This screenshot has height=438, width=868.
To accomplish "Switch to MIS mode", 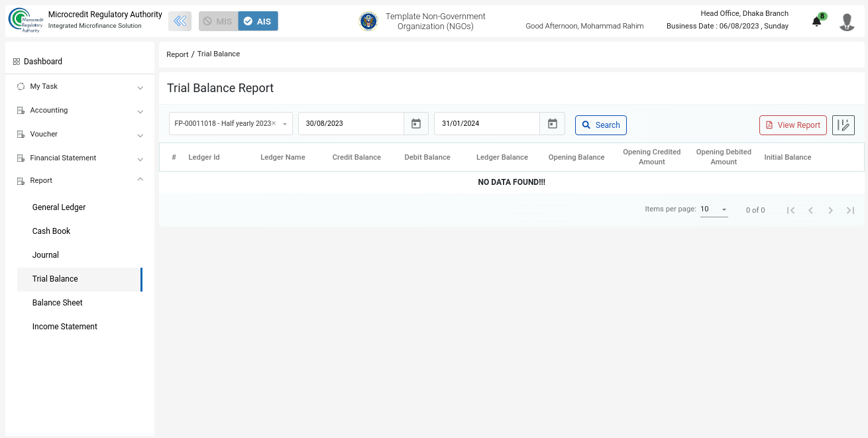I will pos(218,21).
